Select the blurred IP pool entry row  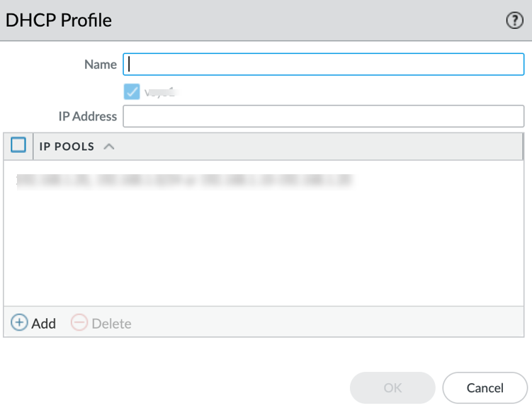pos(184,181)
